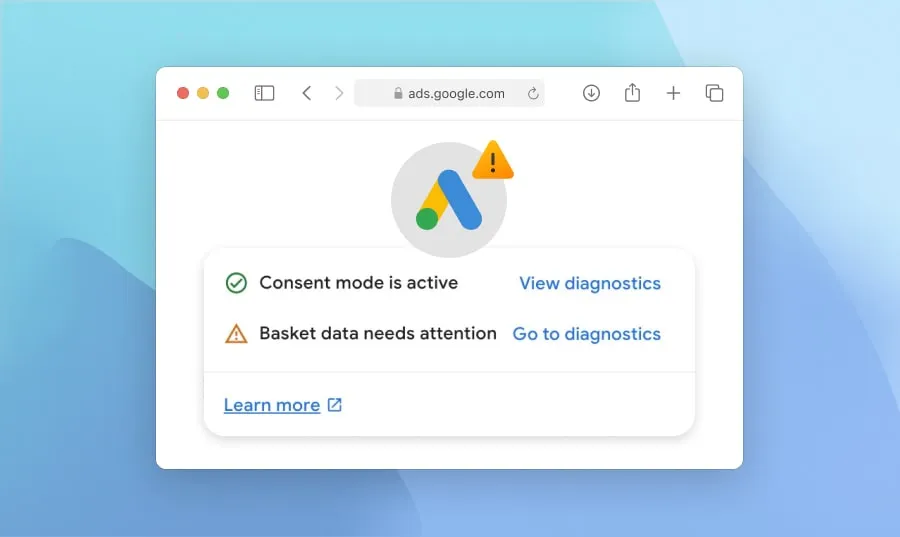900x537 pixels.
Task: Open a new tab with the plus icon
Action: pyautogui.click(x=673, y=93)
